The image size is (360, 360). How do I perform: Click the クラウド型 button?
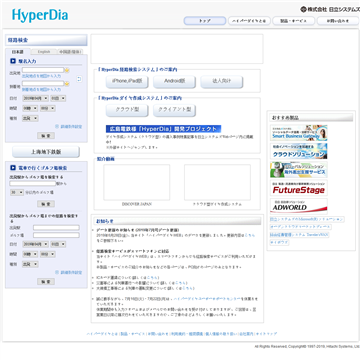tap(127, 110)
